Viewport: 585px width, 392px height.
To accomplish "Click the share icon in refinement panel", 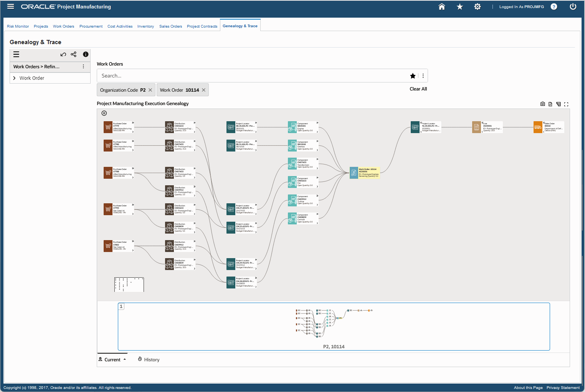I will coord(74,54).
